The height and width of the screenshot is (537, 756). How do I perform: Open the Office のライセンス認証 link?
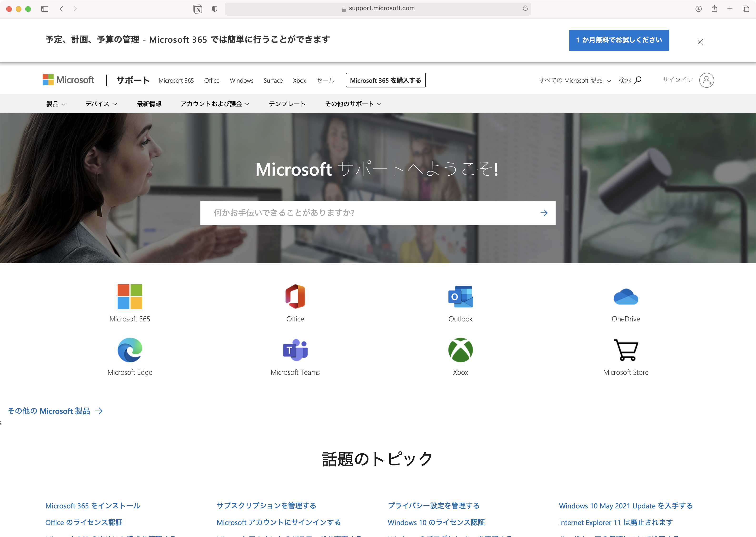pos(84,522)
